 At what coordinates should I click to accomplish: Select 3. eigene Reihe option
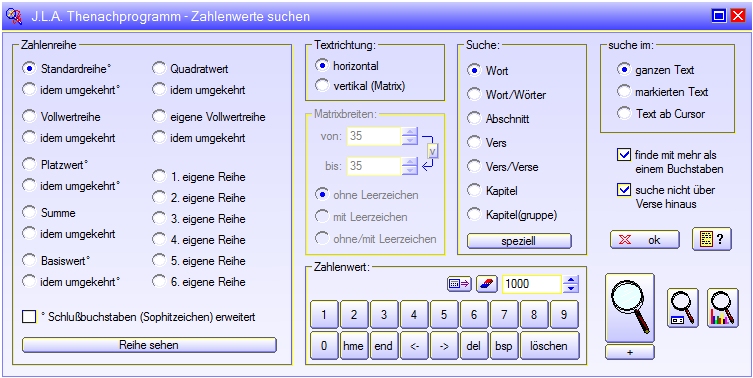click(159, 219)
